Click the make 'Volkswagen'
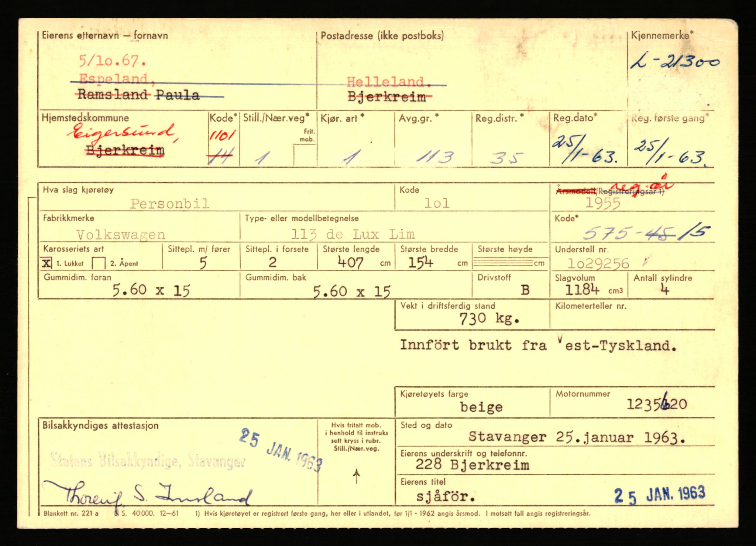Viewport: 756px width, 546px height. (x=121, y=235)
